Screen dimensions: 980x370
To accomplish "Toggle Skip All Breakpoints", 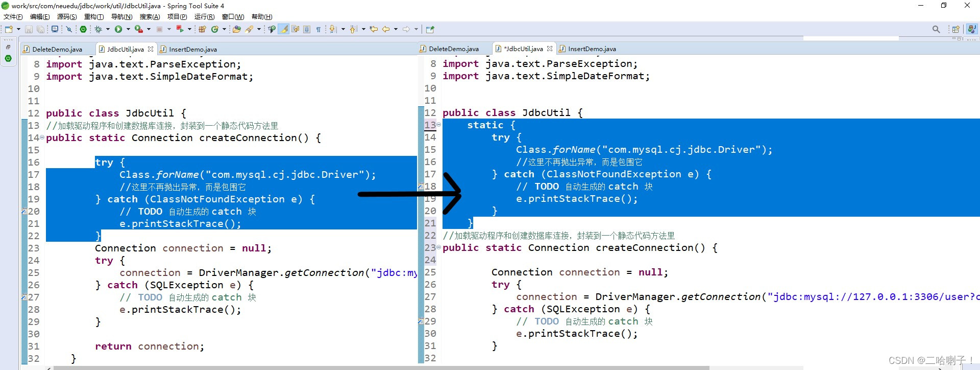I will click(68, 29).
